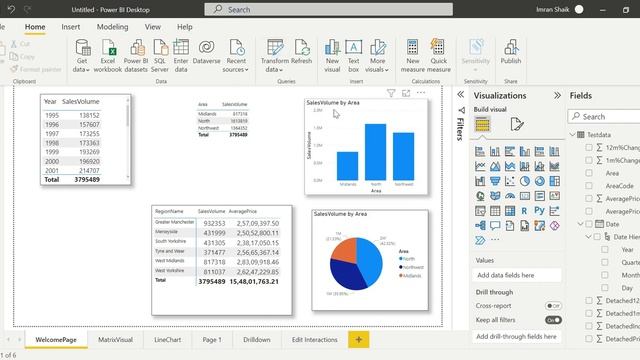Select the Pie chart visual icon
Image resolution: width=640 pixels, height=360 pixels.
click(x=524, y=181)
